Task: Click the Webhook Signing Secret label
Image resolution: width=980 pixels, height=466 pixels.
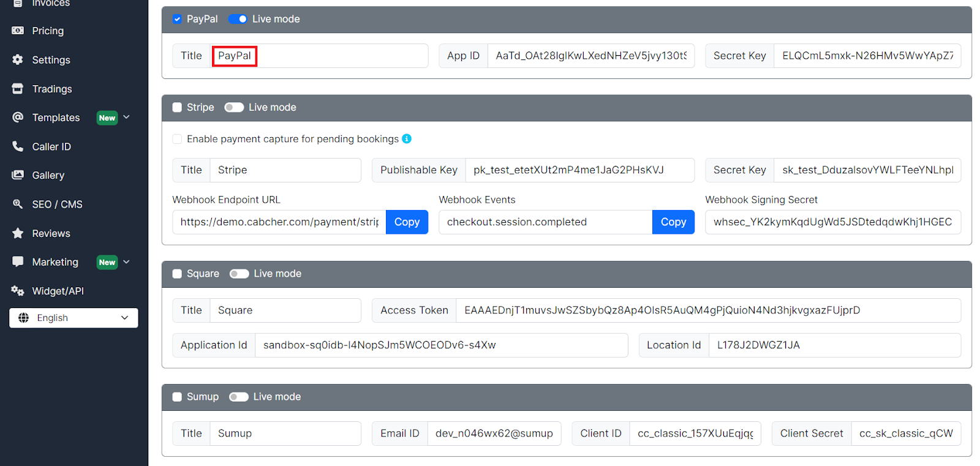Action: [761, 200]
